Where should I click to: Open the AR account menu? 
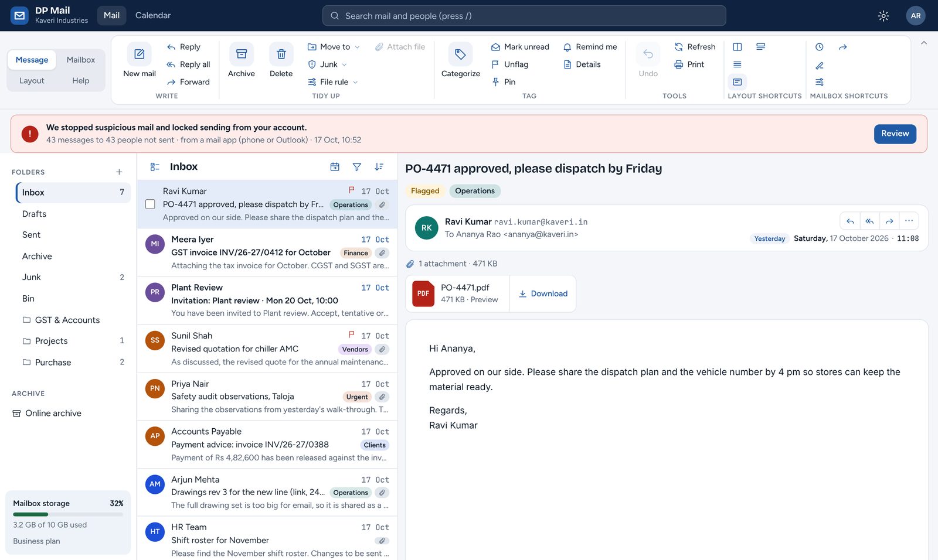click(916, 16)
